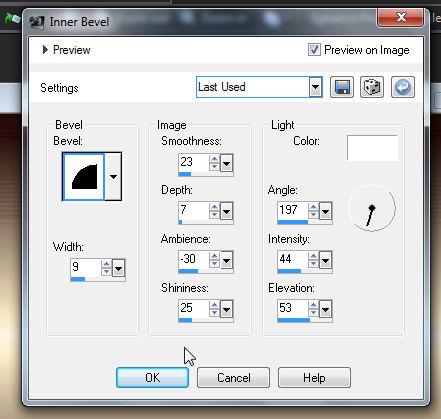Screen dimensions: 441x419
Task: Increase Depth with the spinner arrows
Action: (x=214, y=211)
